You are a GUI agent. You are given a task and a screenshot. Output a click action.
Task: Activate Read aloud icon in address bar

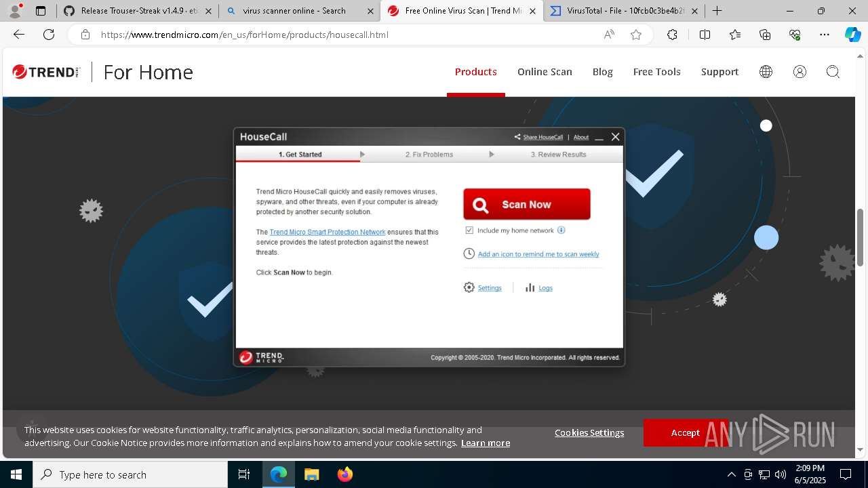(x=609, y=35)
